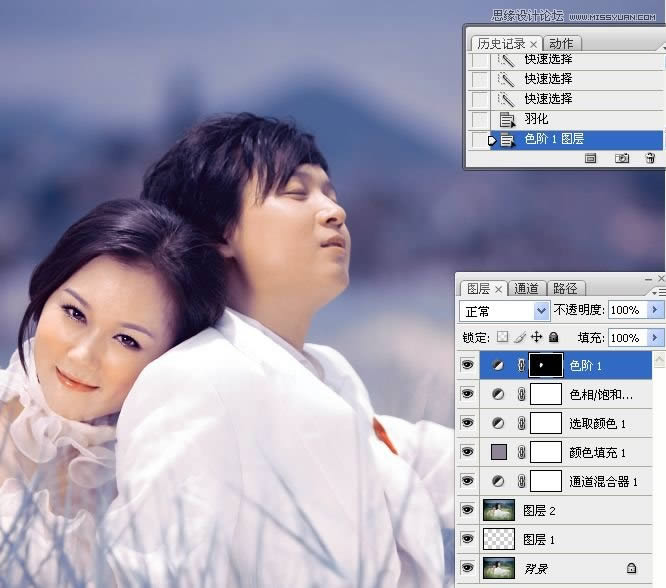Click create new document from state icon

pyautogui.click(x=590, y=158)
